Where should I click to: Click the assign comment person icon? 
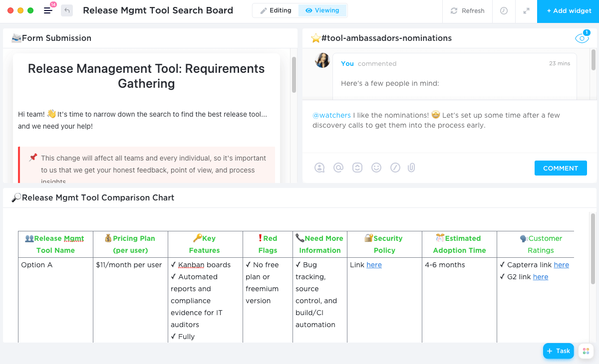(x=319, y=168)
